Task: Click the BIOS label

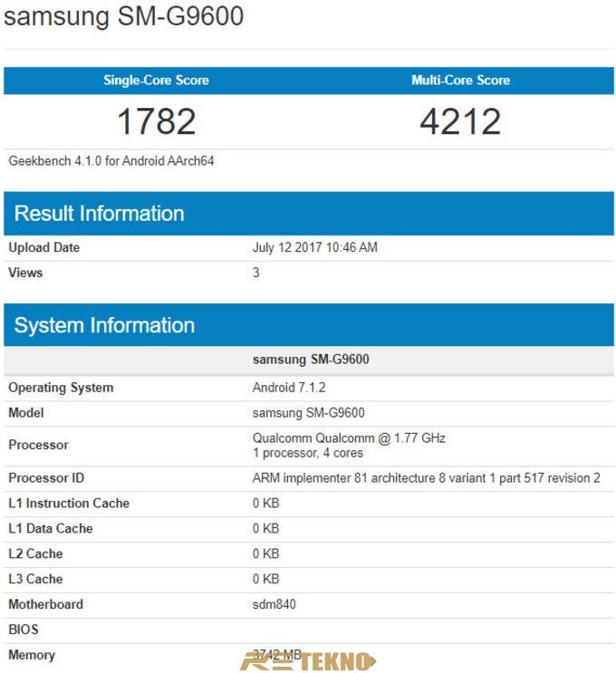Action: (x=24, y=630)
